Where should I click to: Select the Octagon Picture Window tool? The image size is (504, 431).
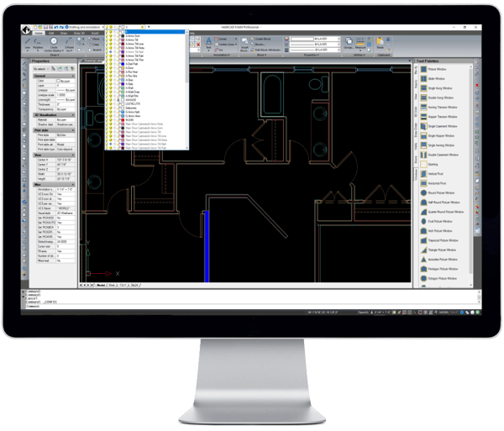(438, 278)
